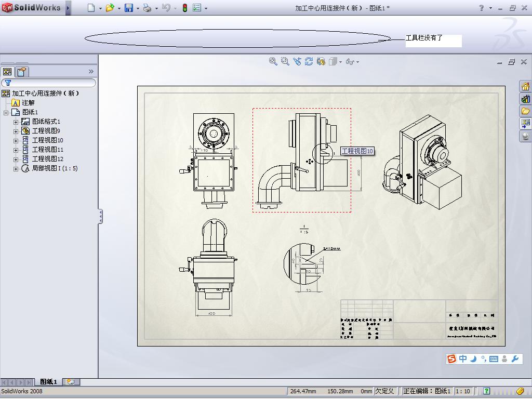Open the View Palette icon in task pane
Image resolution: width=532 pixels, height=399 pixels.
(525, 123)
